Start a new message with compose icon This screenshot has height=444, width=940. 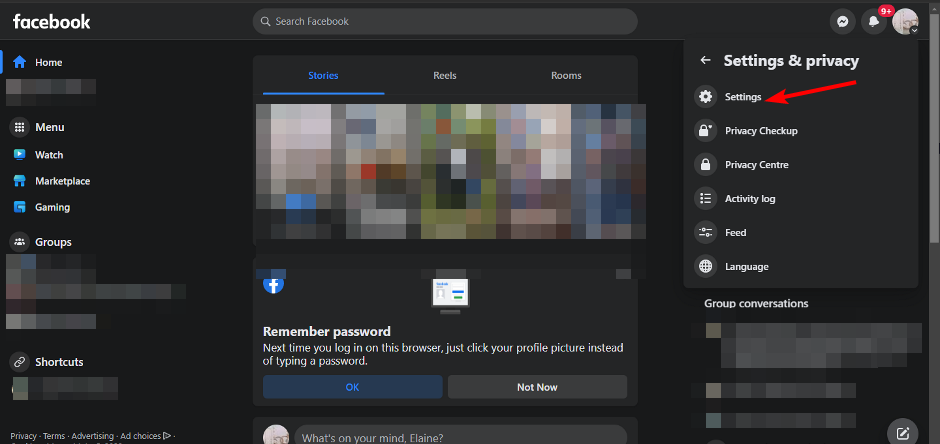tap(902, 433)
